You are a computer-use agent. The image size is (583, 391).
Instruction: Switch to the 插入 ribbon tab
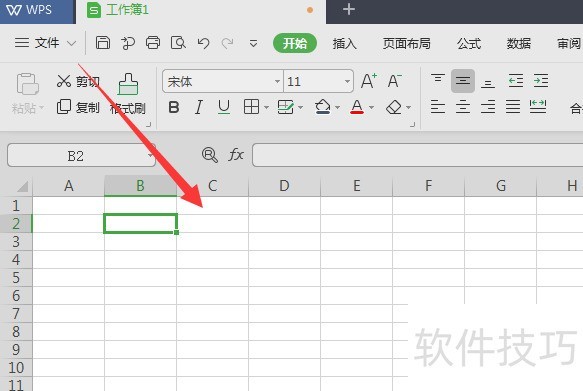344,44
